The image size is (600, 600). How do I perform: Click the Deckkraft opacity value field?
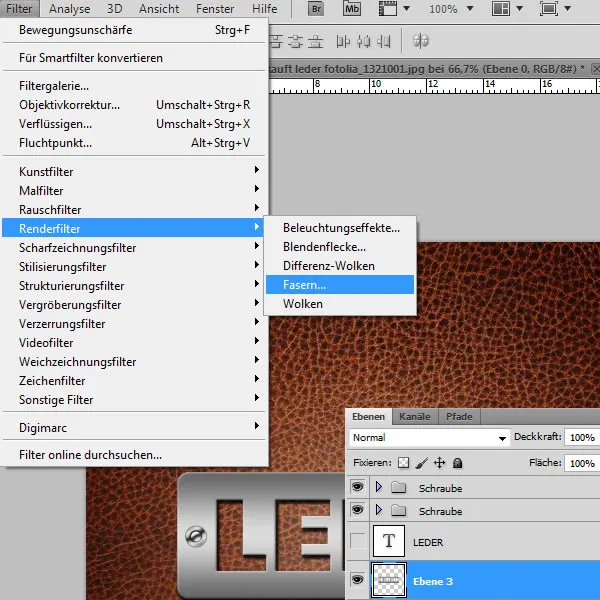580,438
